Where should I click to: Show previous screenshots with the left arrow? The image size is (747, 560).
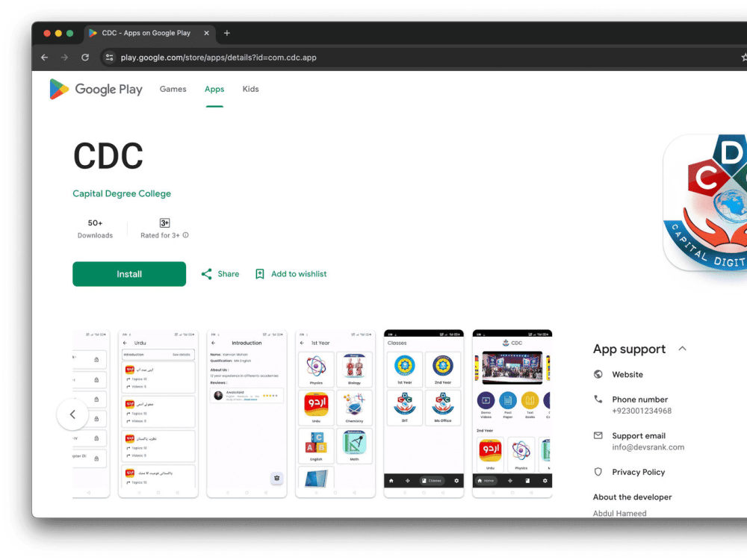(x=72, y=414)
